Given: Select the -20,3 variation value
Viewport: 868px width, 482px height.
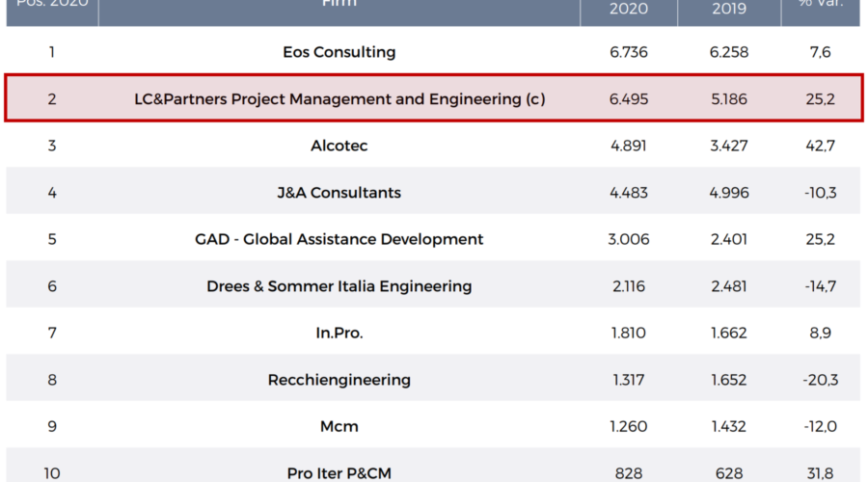Looking at the screenshot, I should pyautogui.click(x=821, y=380).
